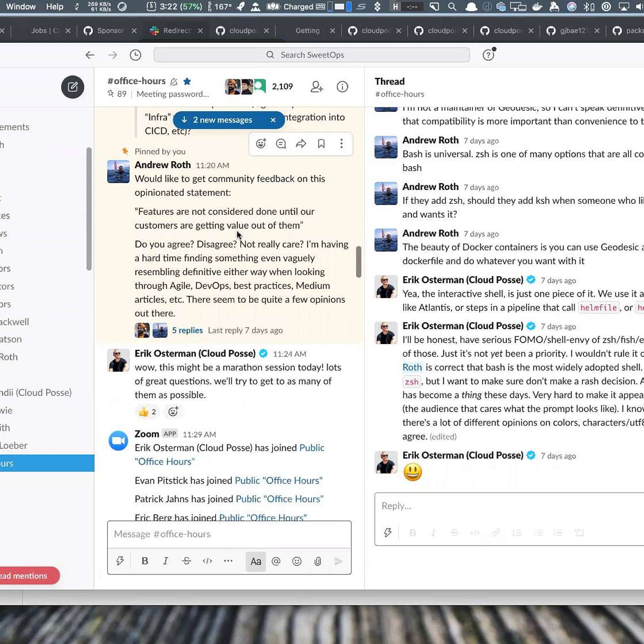Open the compose new message button
The width and height of the screenshot is (644, 644).
pyautogui.click(x=73, y=87)
